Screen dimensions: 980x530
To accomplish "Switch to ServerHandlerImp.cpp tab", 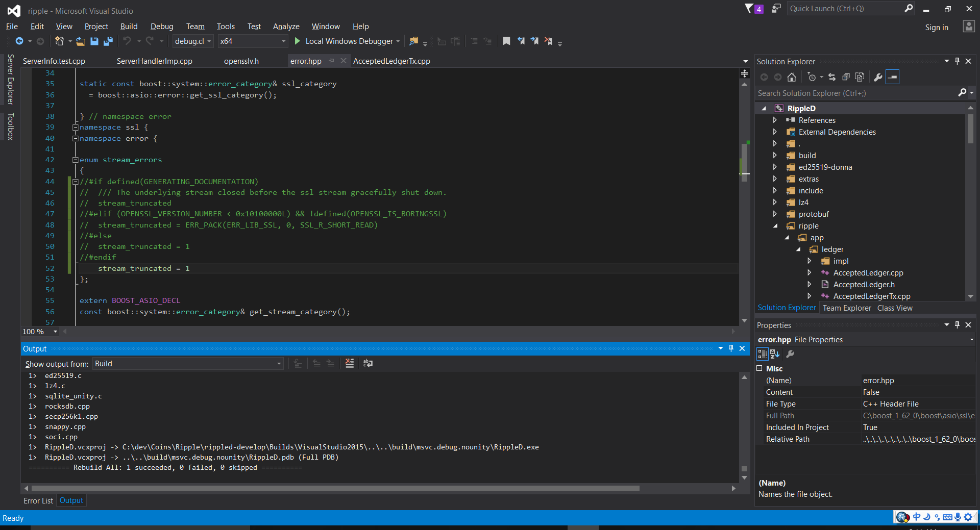I will (154, 61).
